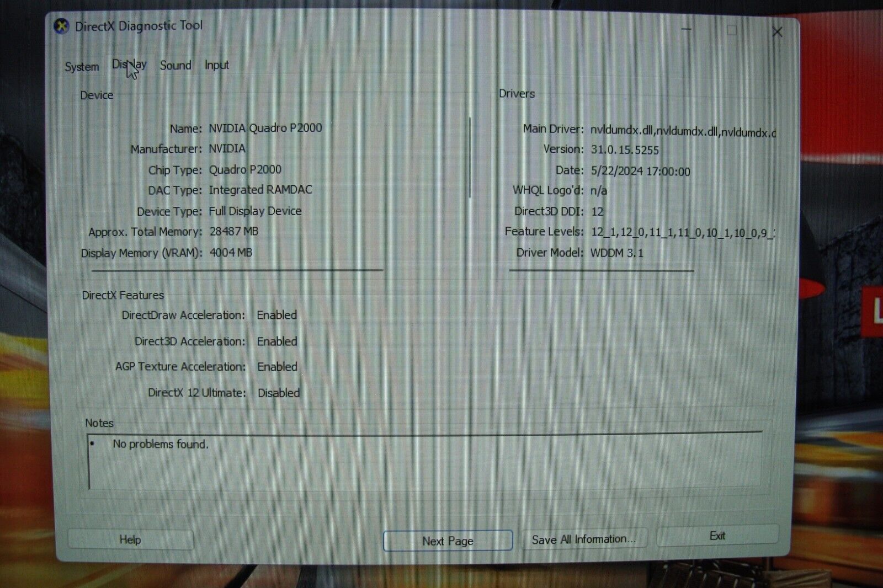883x588 pixels.
Task: Click Manufacturer value 'NVIDIA'
Action: 227,148
